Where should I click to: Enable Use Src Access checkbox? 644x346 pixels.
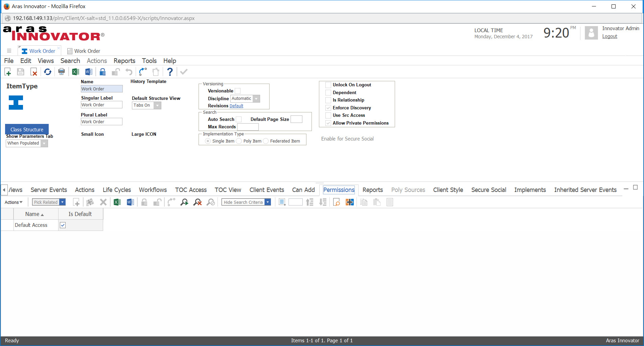328,115
